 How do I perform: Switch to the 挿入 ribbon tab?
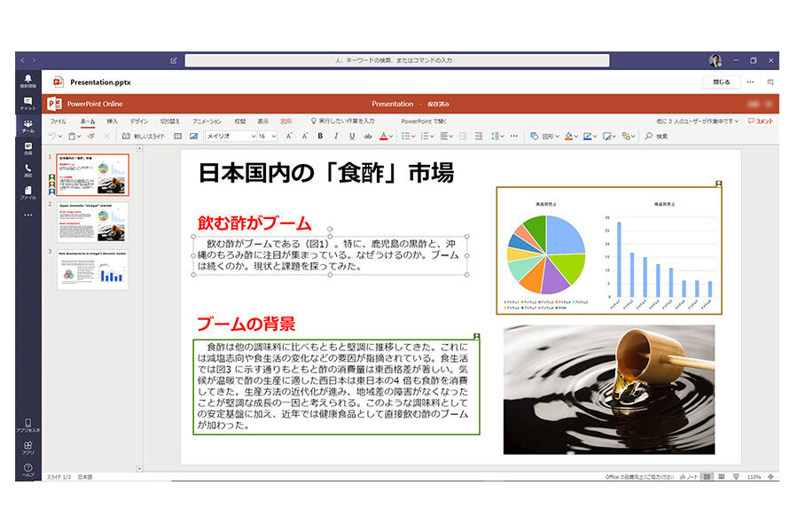tap(112, 121)
